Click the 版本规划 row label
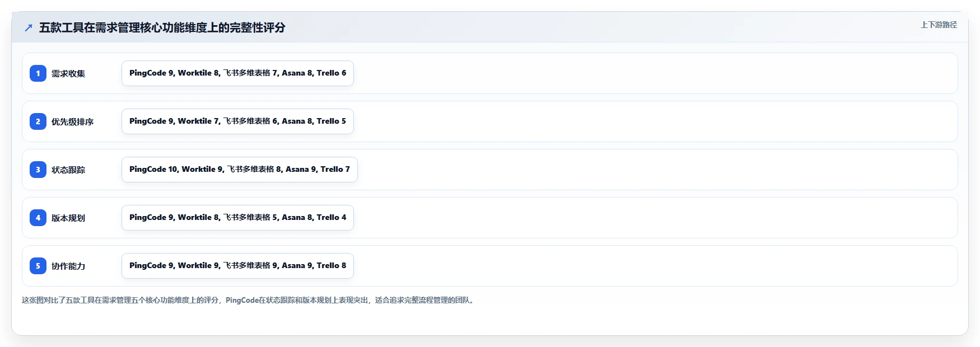Screen dimensions: 980x347 (68, 218)
